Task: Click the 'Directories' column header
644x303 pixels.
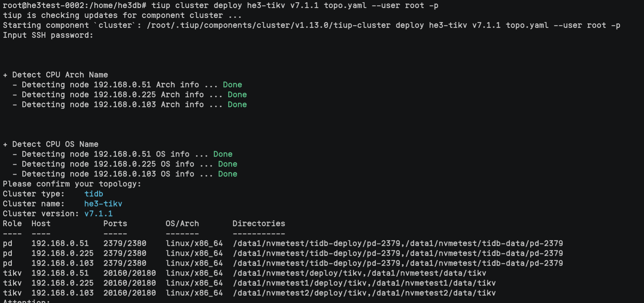Action: click(x=259, y=223)
